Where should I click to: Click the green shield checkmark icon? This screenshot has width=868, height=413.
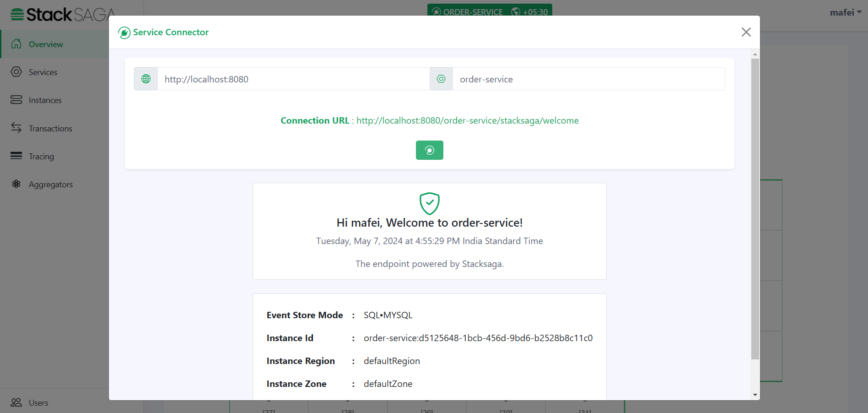point(430,203)
